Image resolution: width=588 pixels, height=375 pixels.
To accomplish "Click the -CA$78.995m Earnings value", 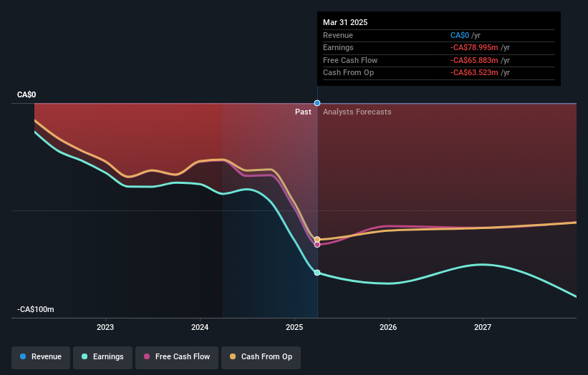I will point(474,47).
